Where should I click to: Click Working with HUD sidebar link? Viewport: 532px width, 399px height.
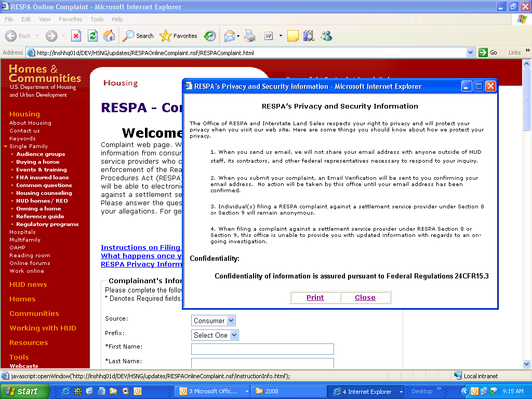point(43,328)
